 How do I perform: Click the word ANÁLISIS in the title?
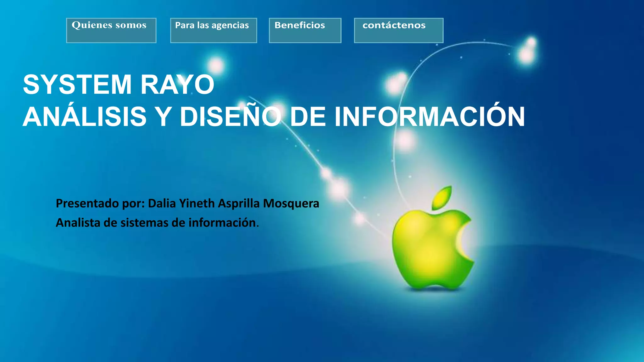click(x=85, y=117)
